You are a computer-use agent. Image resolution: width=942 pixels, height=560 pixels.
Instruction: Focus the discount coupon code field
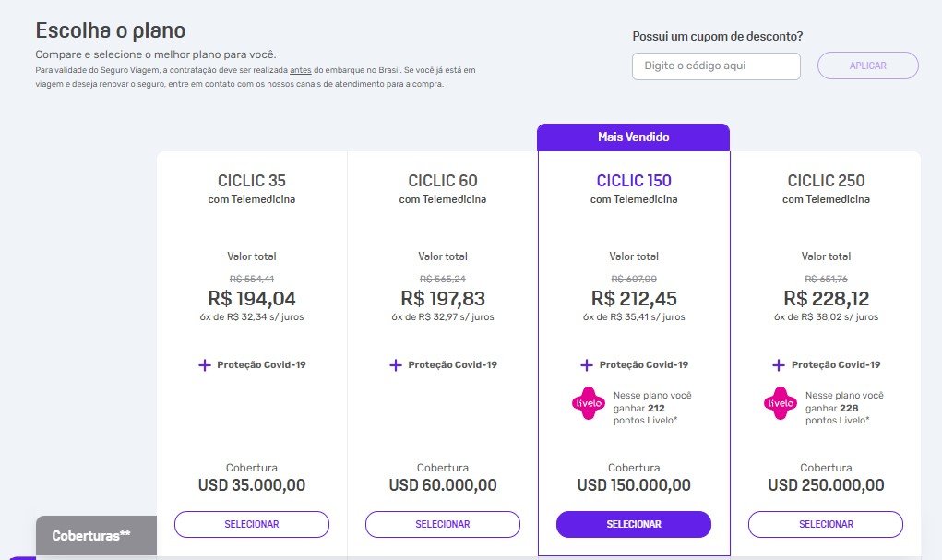(x=716, y=66)
